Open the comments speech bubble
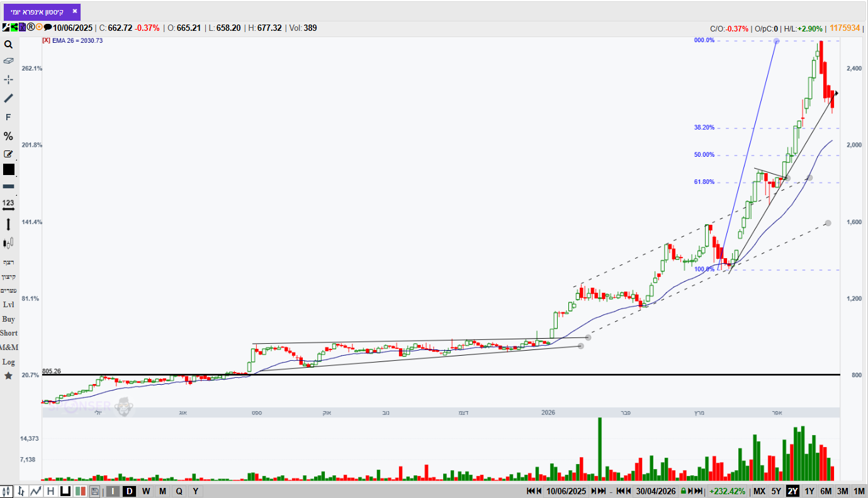This screenshot has height=498, width=868. click(x=48, y=27)
